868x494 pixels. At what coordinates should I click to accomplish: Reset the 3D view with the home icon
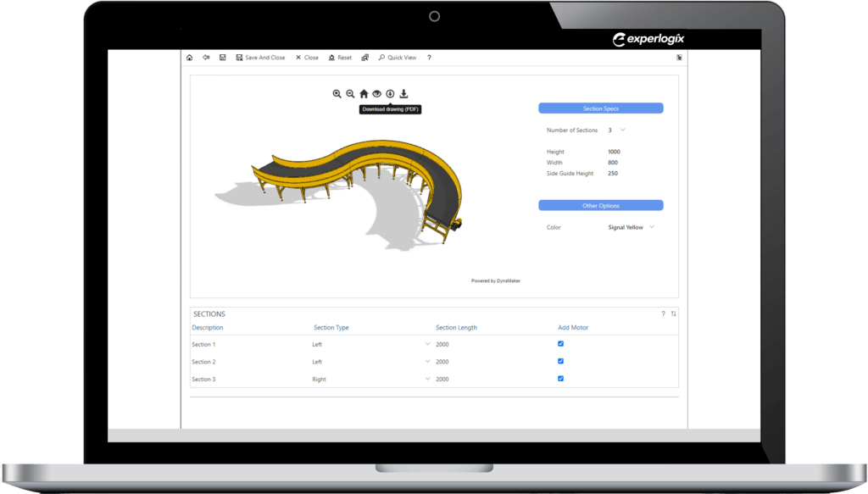[x=363, y=93]
